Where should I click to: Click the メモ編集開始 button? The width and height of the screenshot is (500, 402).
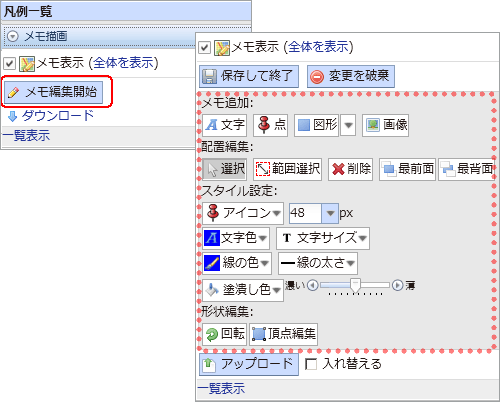click(53, 92)
